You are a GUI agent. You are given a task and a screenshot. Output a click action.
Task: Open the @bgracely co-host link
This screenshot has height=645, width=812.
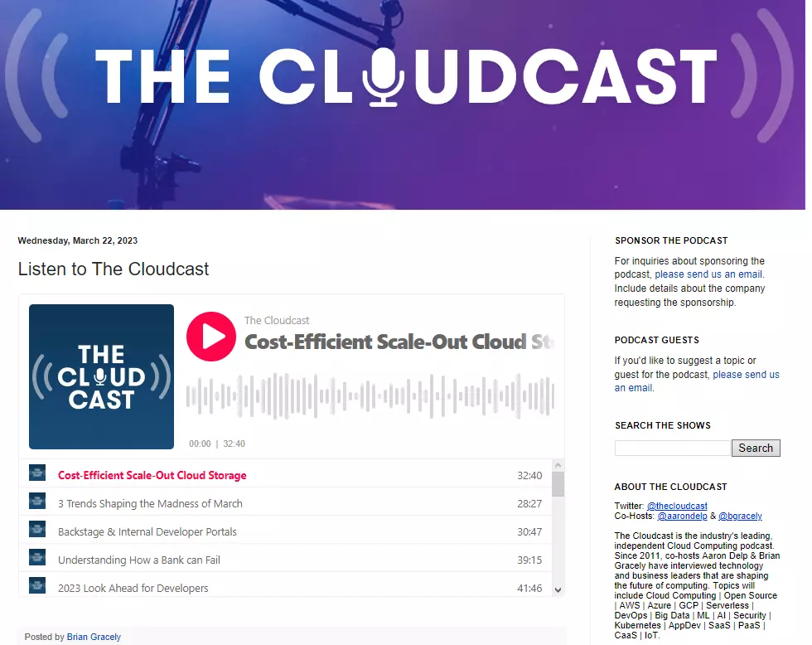(x=740, y=516)
